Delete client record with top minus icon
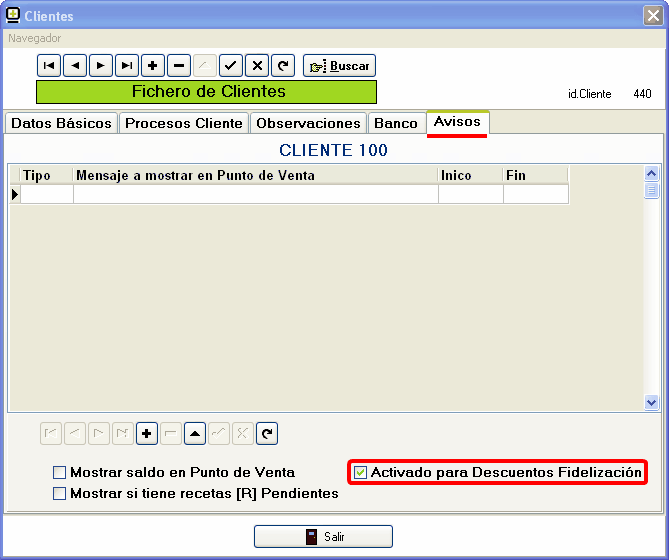669x560 pixels. [x=179, y=66]
